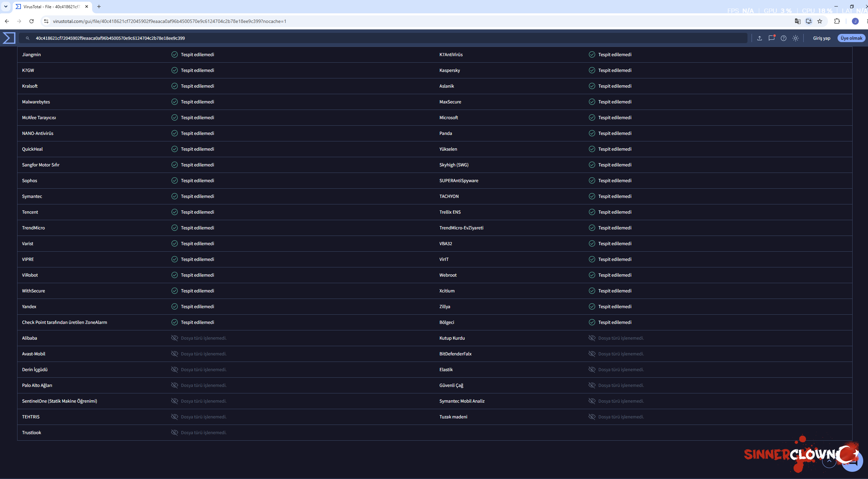Focus the VirusTotal hash search field
868x479 pixels.
(383, 38)
